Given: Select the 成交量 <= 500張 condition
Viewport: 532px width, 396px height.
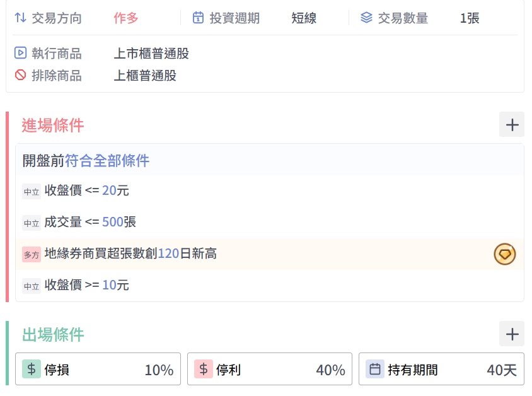Looking at the screenshot, I should (x=90, y=222).
